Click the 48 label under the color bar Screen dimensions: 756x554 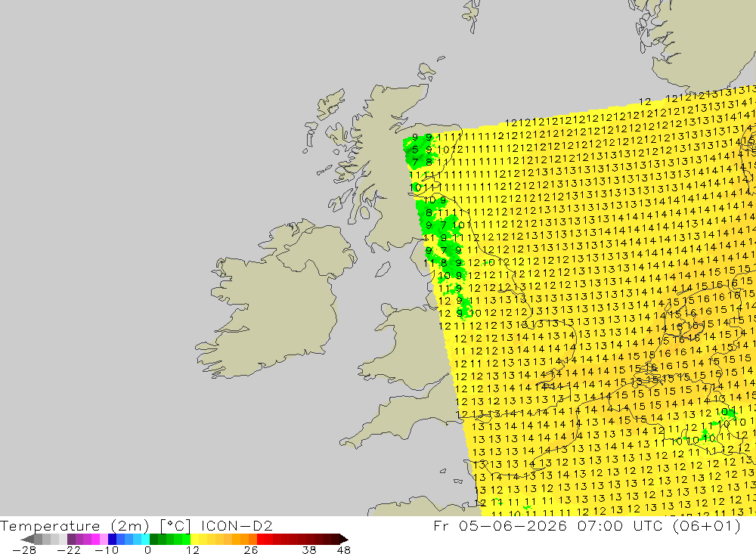344,549
